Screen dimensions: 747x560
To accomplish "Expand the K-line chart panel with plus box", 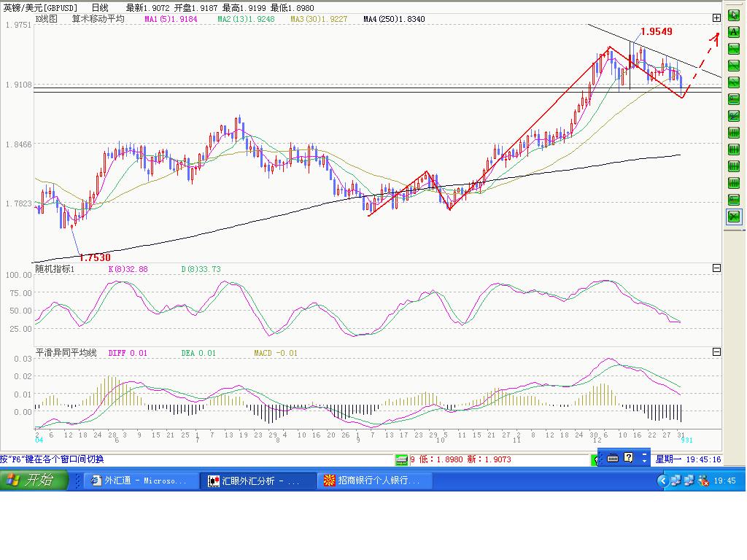I will pos(716,17).
